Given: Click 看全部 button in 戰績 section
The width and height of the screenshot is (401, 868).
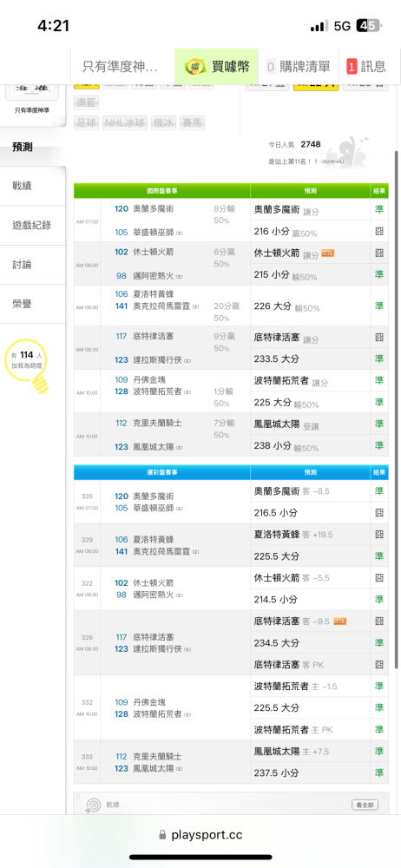Looking at the screenshot, I should point(365,805).
